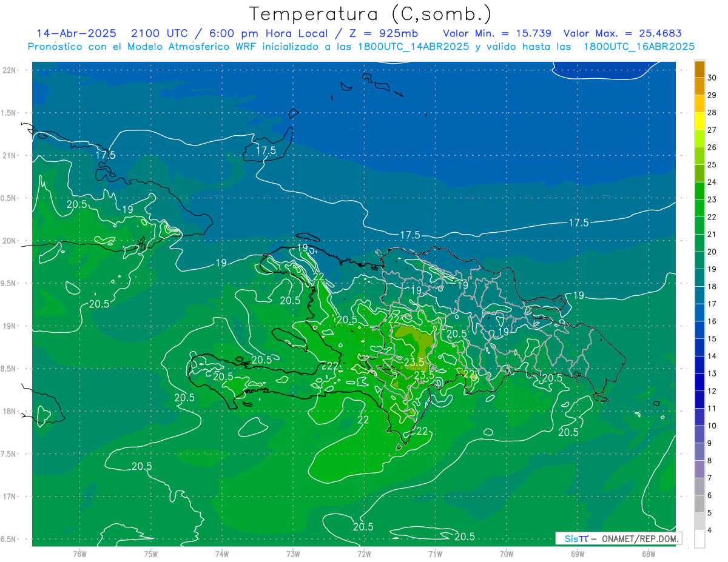Select the date text '14-Abr-2025'
728x562 pixels.
pos(76,33)
